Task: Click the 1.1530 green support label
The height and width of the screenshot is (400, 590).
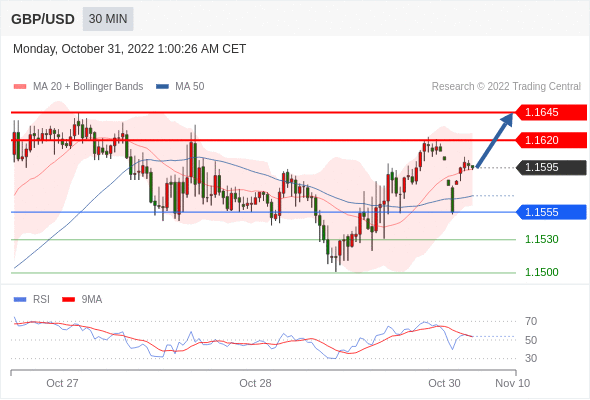Action: point(542,239)
